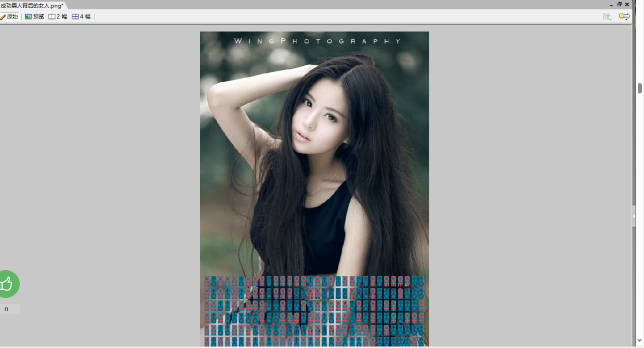Click the like count showing 0
The width and height of the screenshot is (644, 348).
tap(7, 309)
